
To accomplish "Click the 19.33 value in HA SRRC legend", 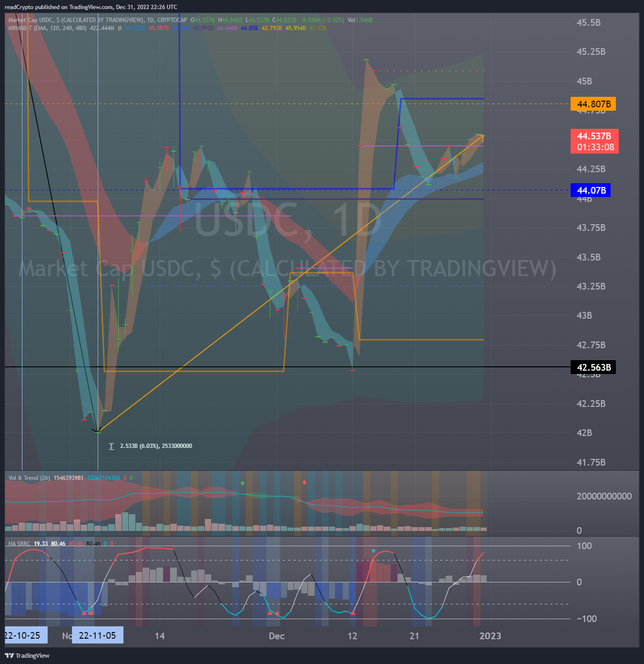I will pyautogui.click(x=41, y=544).
